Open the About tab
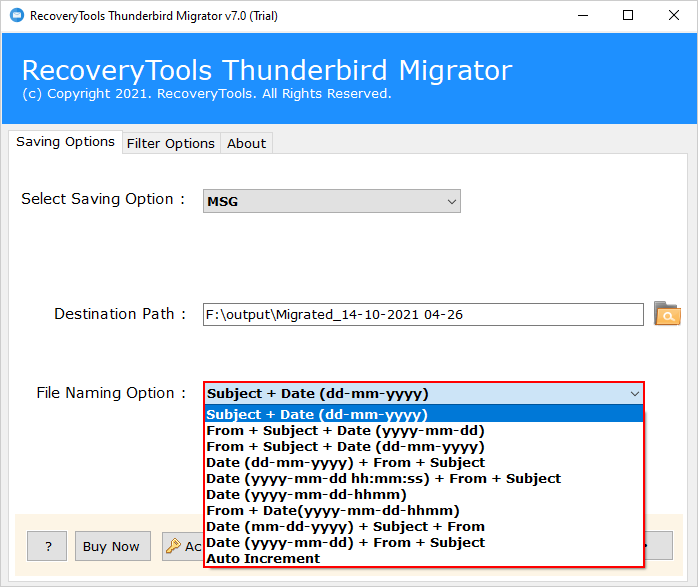 246,143
